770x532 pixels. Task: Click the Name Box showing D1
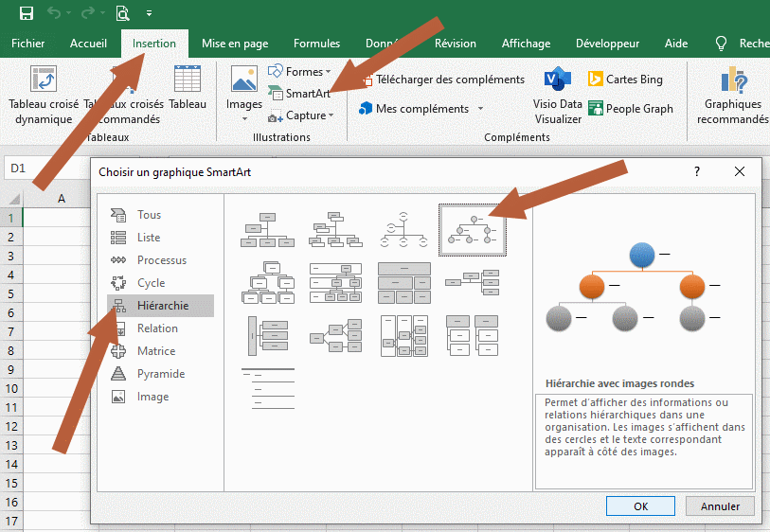[38, 168]
